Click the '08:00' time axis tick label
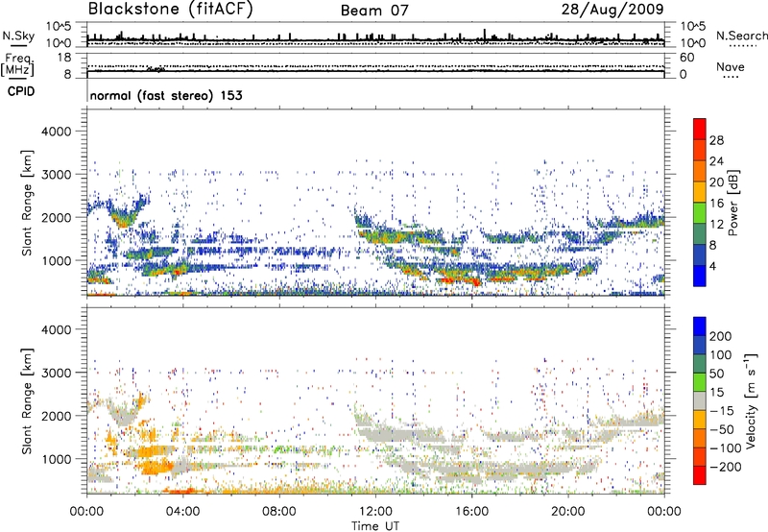768x532 pixels. (x=279, y=512)
